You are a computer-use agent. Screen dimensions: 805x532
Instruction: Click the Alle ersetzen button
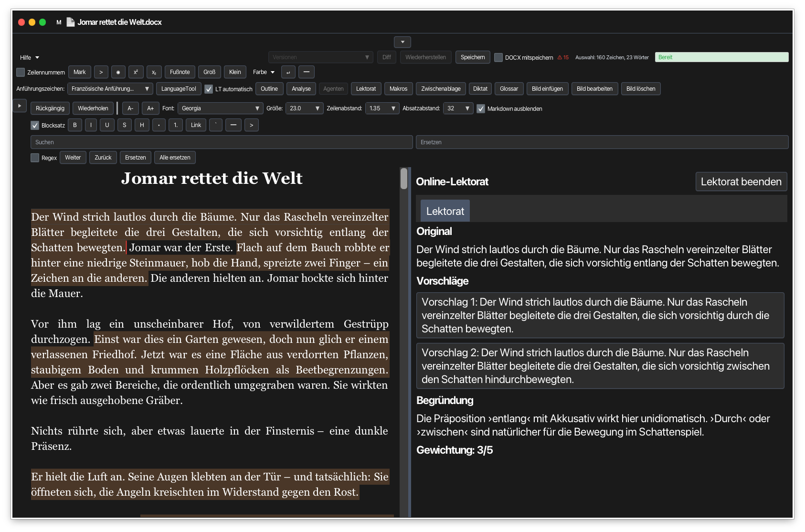point(175,158)
